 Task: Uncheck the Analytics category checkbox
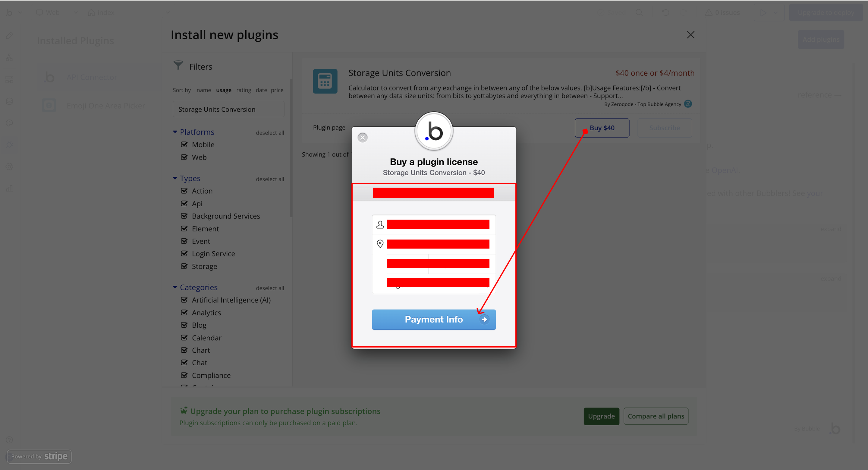click(184, 313)
